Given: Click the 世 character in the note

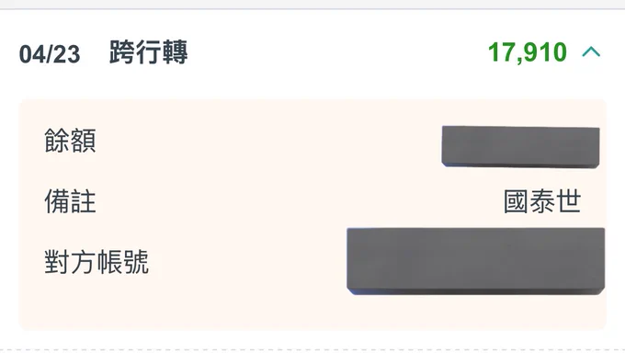Looking at the screenshot, I should click(568, 201).
